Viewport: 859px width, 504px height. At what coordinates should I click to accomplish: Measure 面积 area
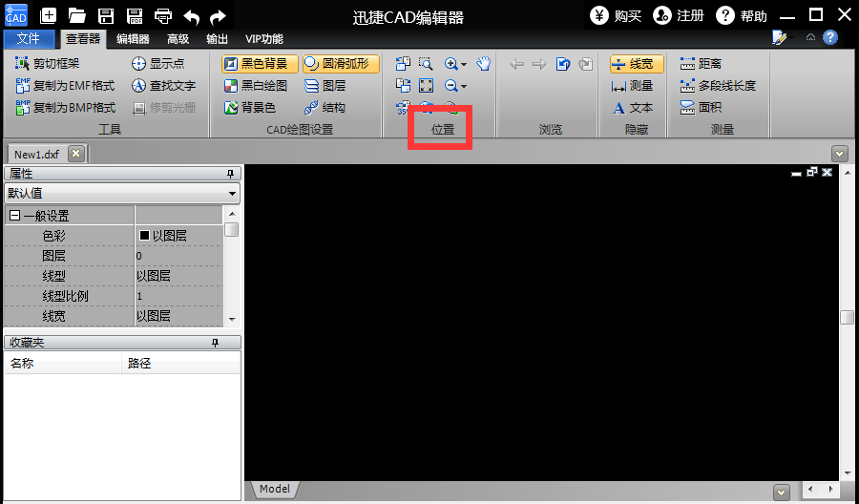(701, 107)
